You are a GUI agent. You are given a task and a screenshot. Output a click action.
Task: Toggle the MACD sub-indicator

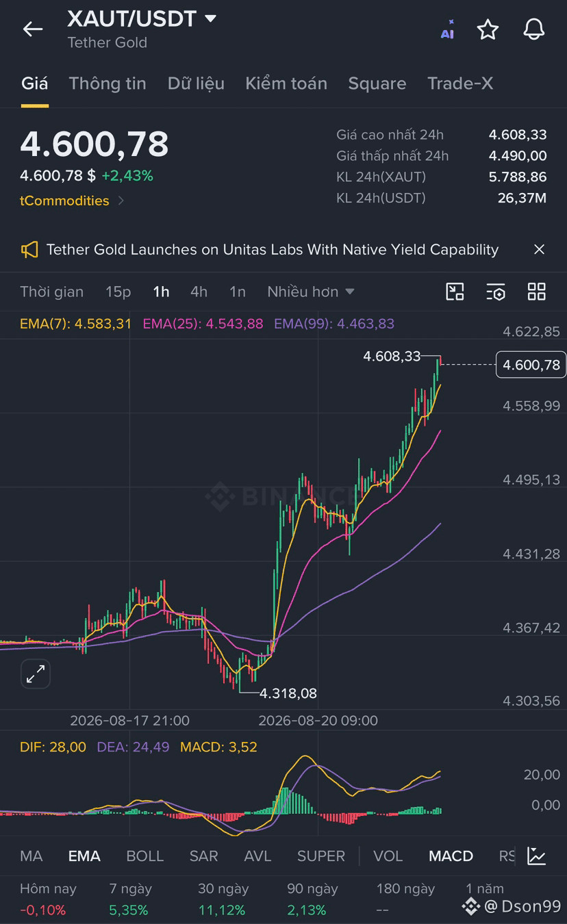(x=451, y=856)
